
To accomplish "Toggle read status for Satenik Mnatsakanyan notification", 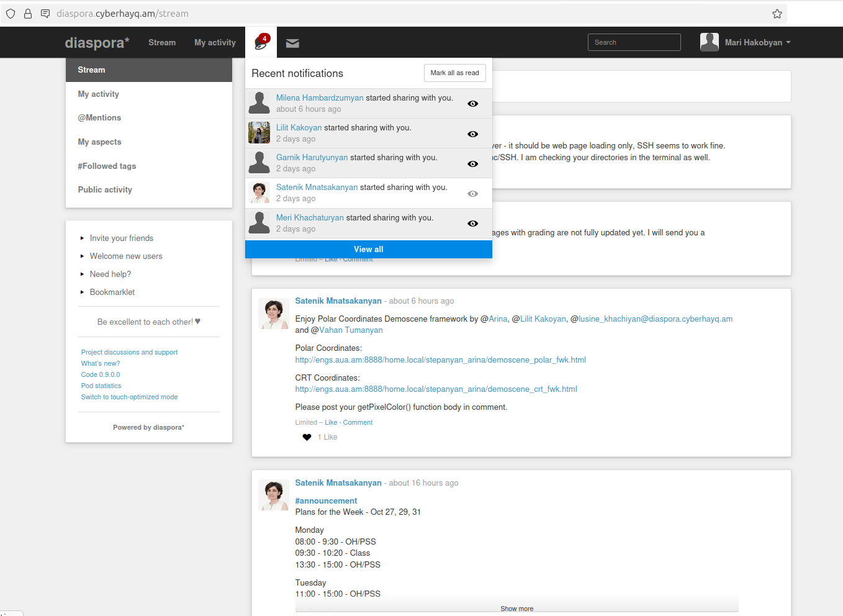I will [x=473, y=194].
